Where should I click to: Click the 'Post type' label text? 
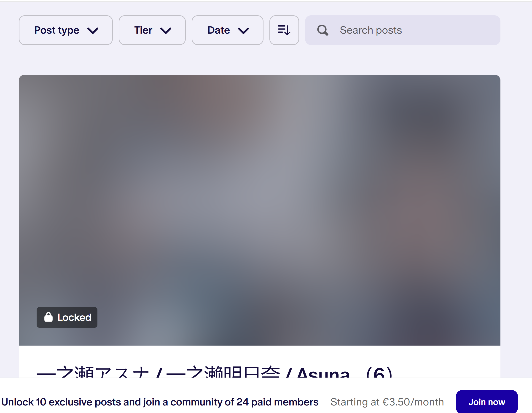(x=57, y=30)
